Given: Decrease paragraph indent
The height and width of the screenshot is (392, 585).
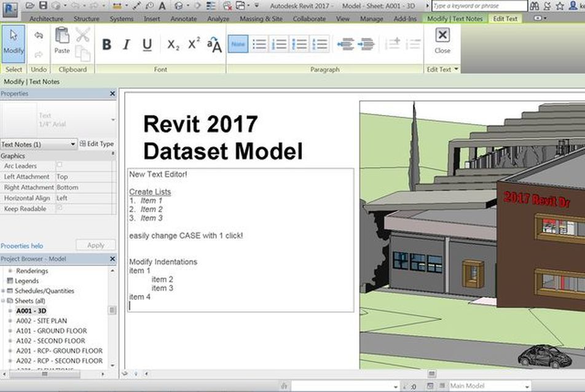Looking at the screenshot, I should (345, 44).
